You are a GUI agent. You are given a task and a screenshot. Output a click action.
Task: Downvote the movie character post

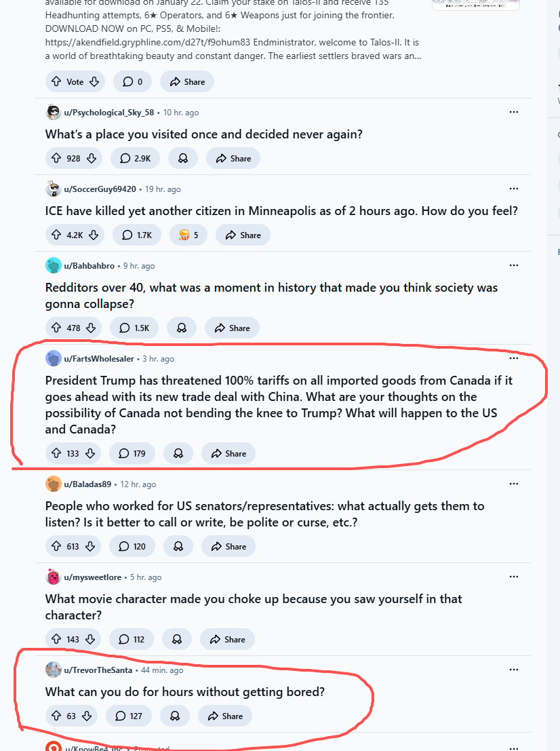click(91, 640)
